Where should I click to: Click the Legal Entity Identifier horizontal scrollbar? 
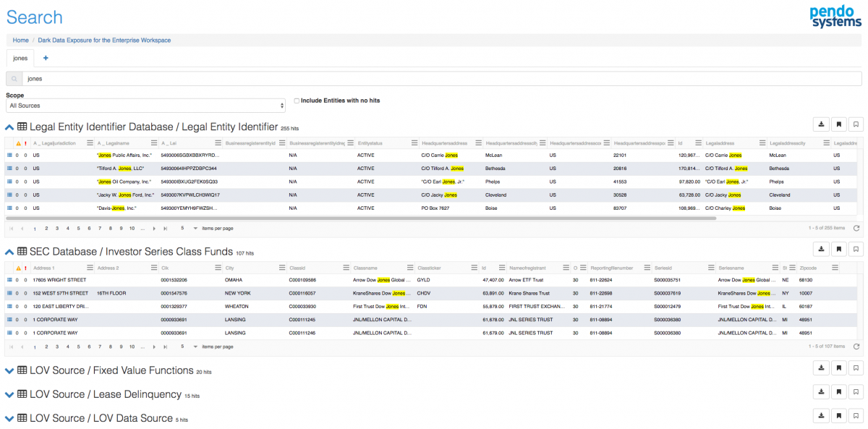coord(362,217)
